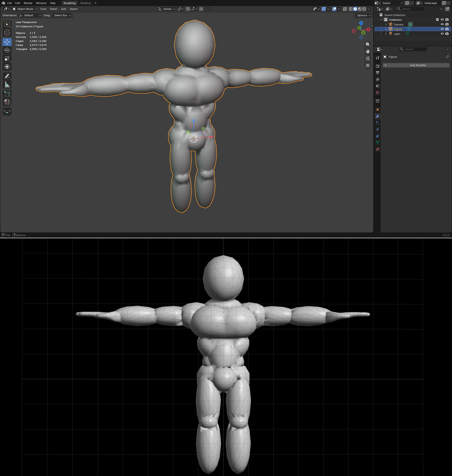
Task: Open the Output properties tab
Action: pos(378,73)
